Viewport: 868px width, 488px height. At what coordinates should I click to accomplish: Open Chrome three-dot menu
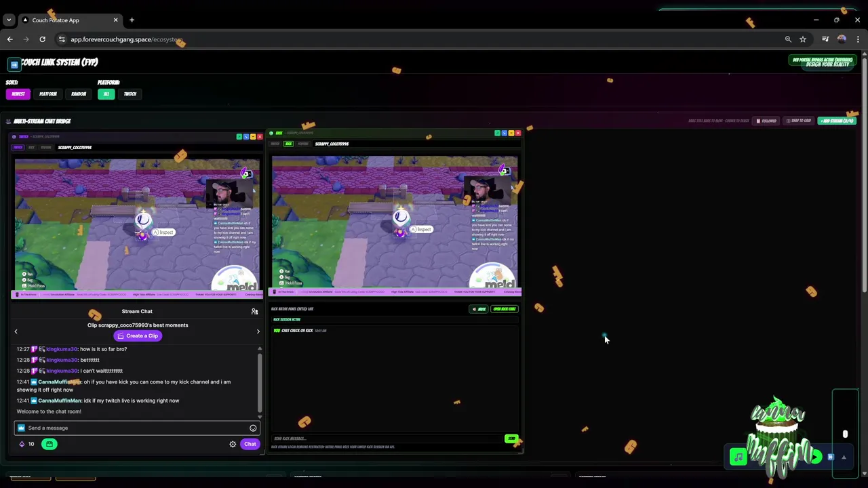click(x=858, y=39)
